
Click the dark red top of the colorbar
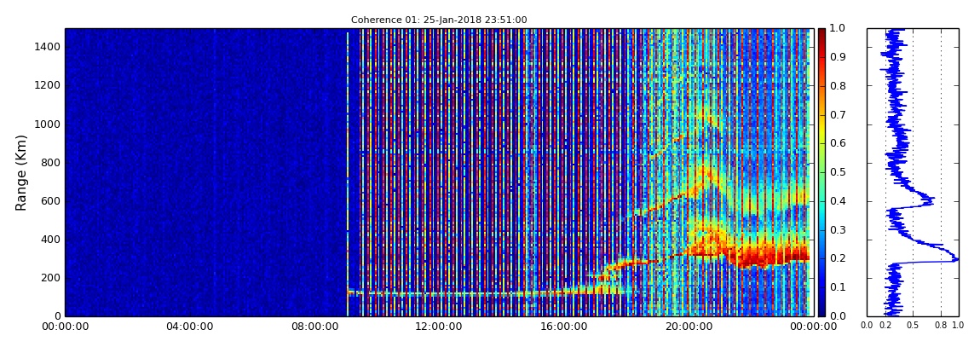[x=821, y=32]
